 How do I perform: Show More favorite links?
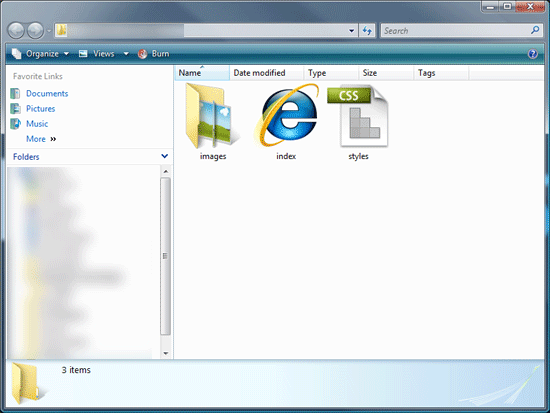[41, 139]
